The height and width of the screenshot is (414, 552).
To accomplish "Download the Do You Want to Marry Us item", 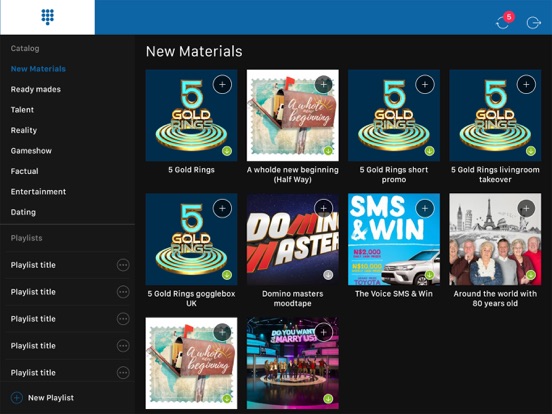I will tap(328, 399).
